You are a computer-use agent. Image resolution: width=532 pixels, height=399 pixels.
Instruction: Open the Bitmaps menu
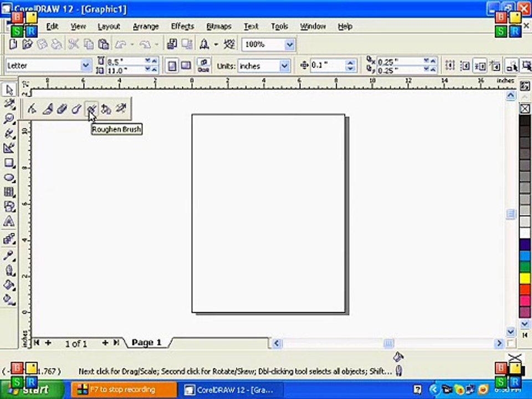pos(219,26)
